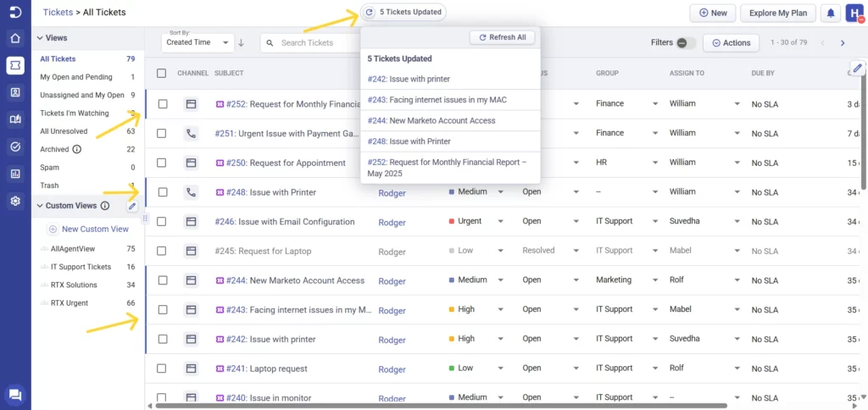Click the app logo atop the sidebar
The width and height of the screenshot is (868, 410).
15,12
